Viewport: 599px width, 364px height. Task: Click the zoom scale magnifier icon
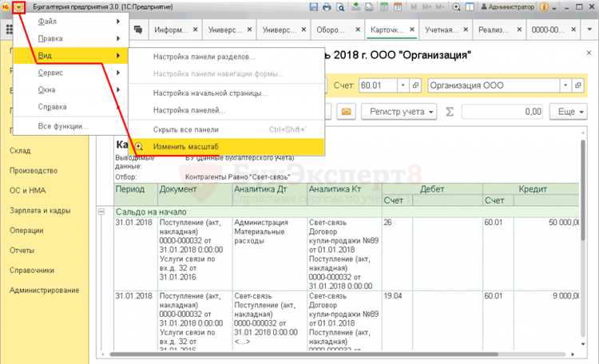[x=456, y=7]
